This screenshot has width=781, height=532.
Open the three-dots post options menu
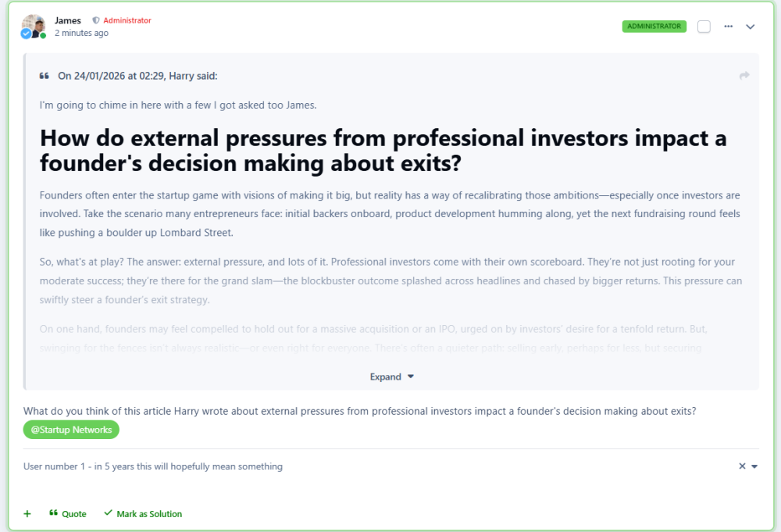point(729,27)
